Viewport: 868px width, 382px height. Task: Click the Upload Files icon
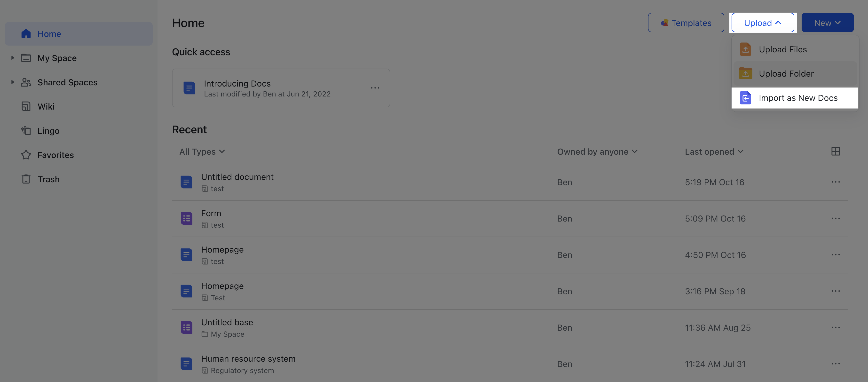click(746, 49)
